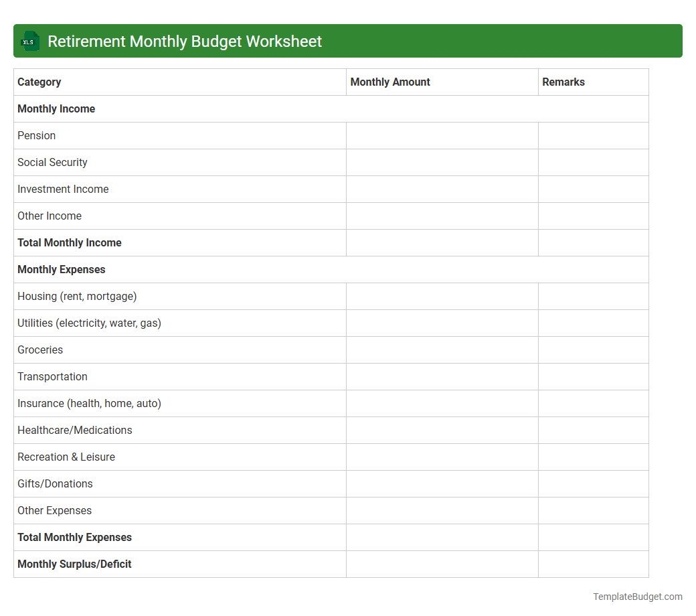The image size is (696, 616).
Task: Click the Remarks column header
Action: point(563,82)
